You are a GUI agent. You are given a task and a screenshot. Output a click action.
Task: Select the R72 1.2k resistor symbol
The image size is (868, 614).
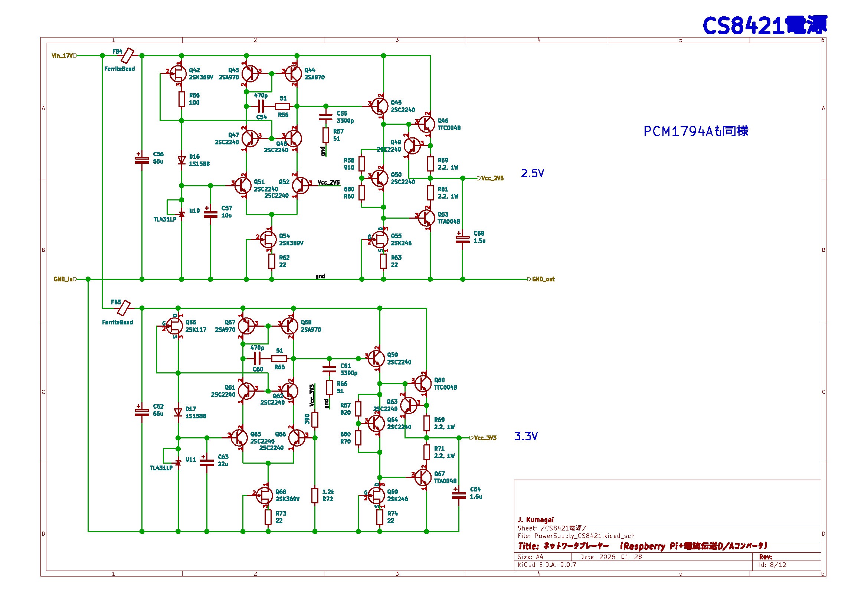[x=315, y=495]
